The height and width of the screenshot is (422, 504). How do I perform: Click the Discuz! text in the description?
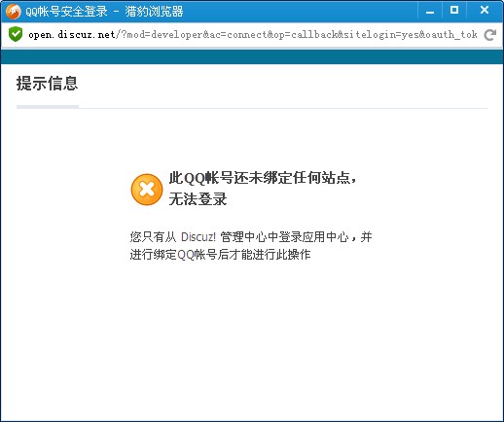click(198, 237)
